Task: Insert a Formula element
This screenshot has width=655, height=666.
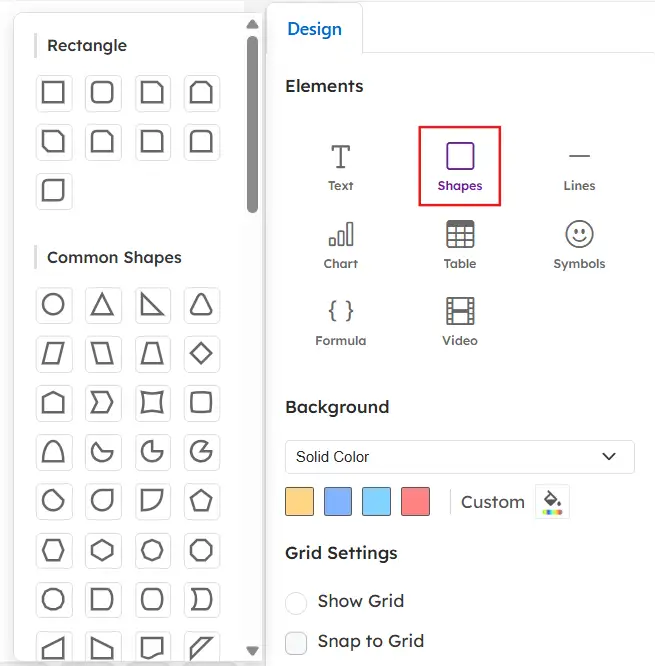Action: click(340, 321)
